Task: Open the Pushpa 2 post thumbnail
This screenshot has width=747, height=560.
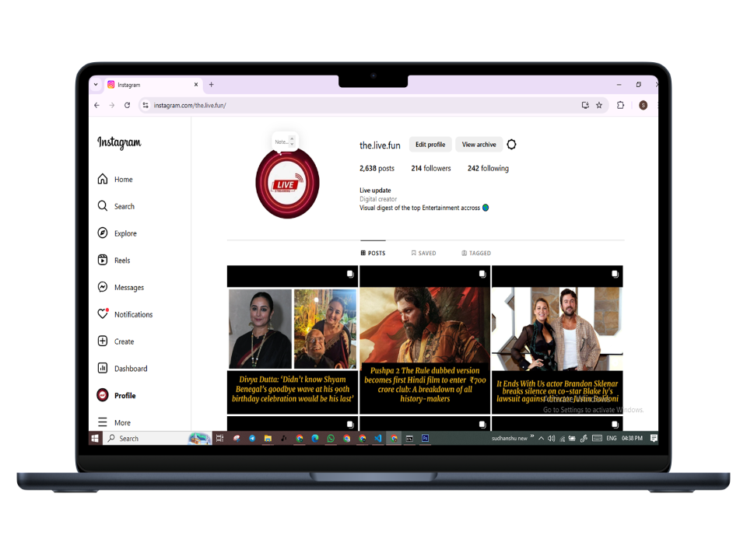Action: 425,340
